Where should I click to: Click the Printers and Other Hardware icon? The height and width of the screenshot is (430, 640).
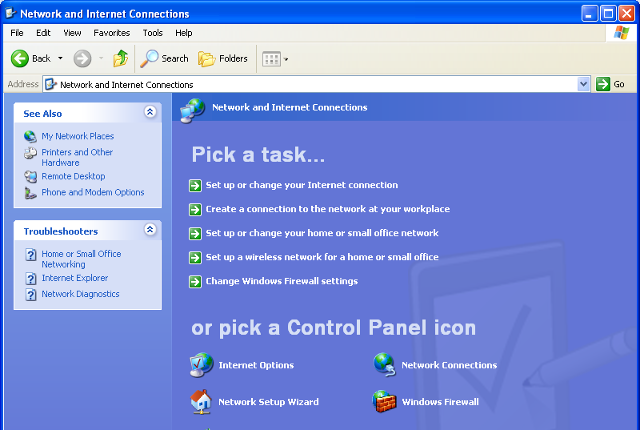[x=30, y=153]
